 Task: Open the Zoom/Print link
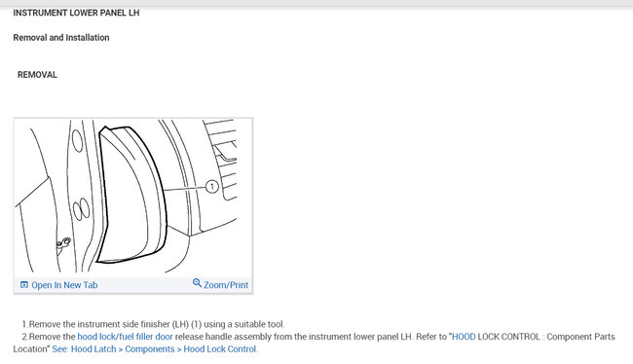pyautogui.click(x=226, y=285)
